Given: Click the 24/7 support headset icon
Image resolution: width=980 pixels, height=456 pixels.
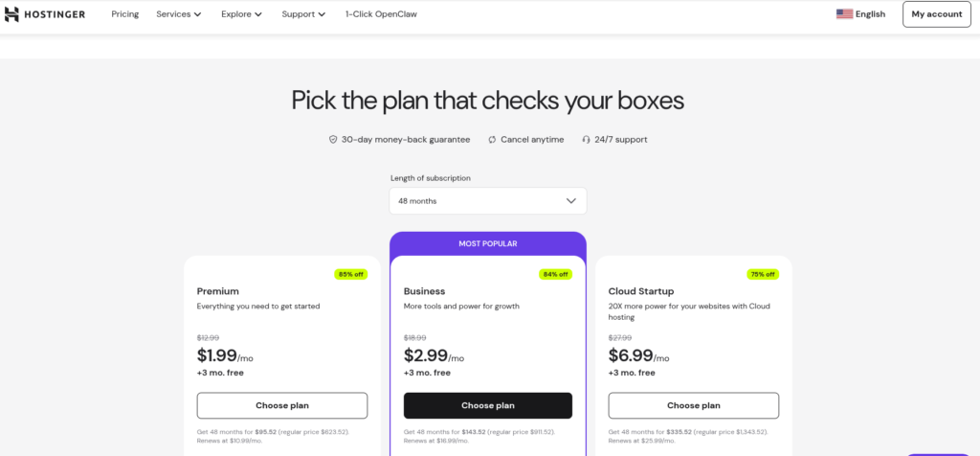Looking at the screenshot, I should 587,139.
